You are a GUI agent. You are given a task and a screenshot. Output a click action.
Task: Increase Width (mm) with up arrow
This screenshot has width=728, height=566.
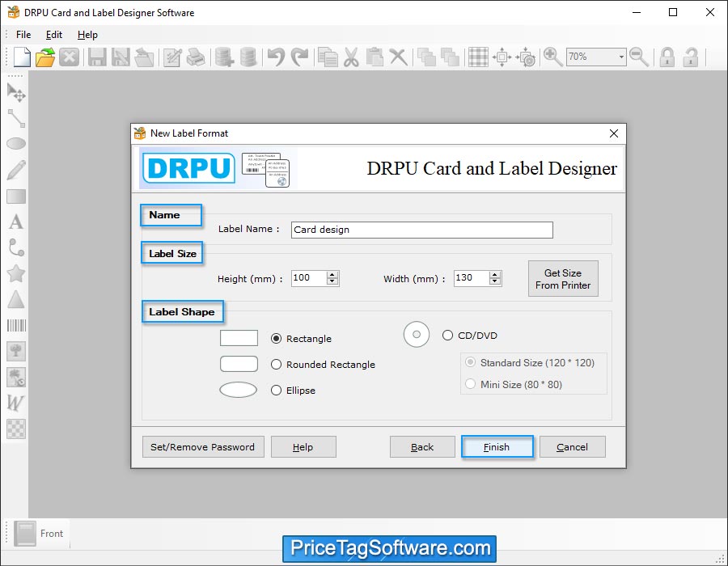tap(494, 275)
